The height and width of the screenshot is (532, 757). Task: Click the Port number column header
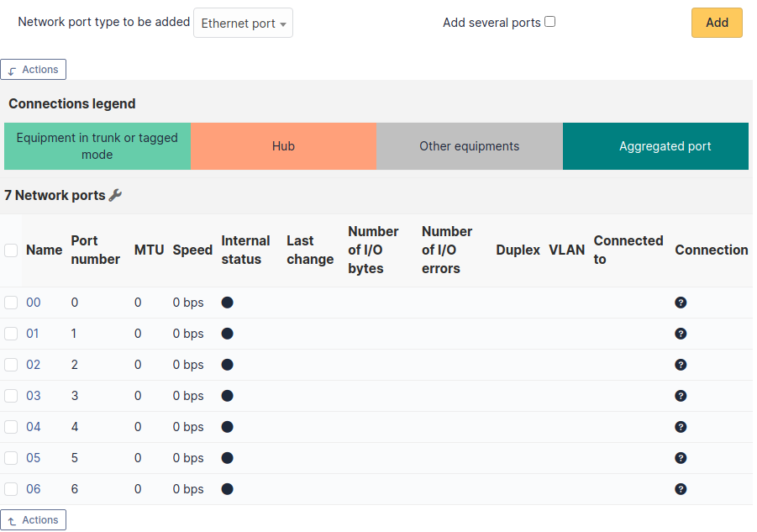click(x=95, y=250)
